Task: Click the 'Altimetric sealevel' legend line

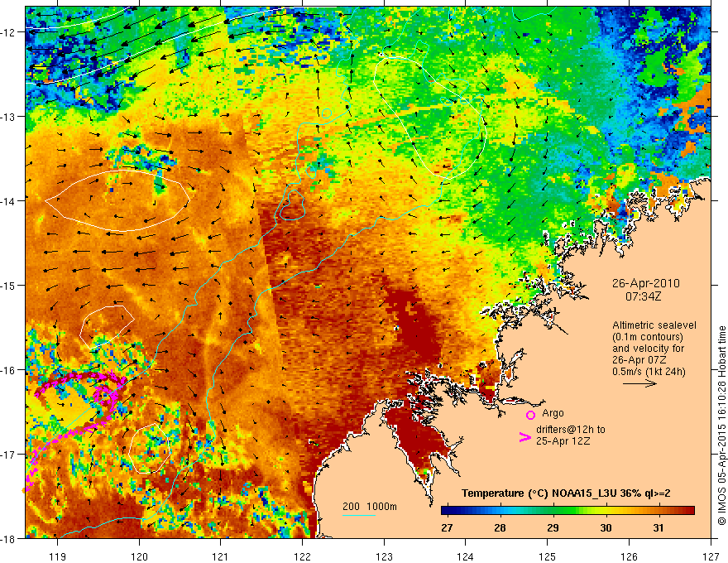Action: coord(654,325)
